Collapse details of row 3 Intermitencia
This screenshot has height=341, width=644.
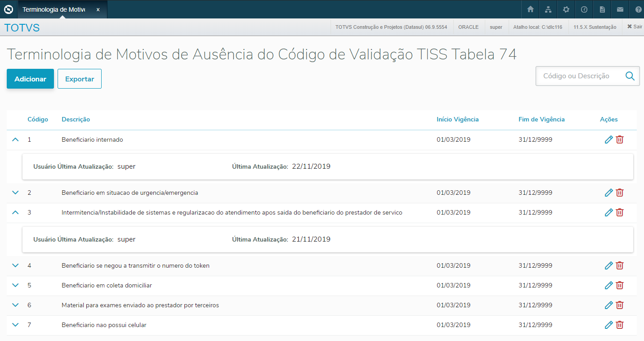[15, 212]
